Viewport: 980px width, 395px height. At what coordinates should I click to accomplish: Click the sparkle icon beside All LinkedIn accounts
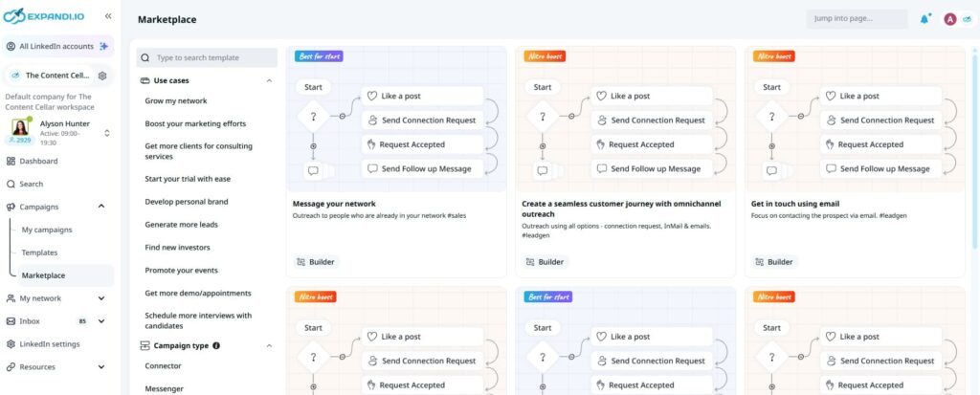[103, 46]
